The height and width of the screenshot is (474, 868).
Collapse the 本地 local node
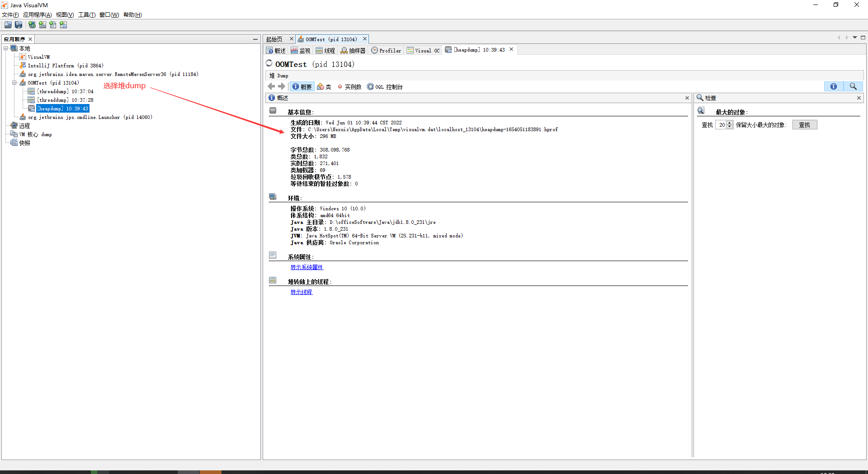point(6,48)
